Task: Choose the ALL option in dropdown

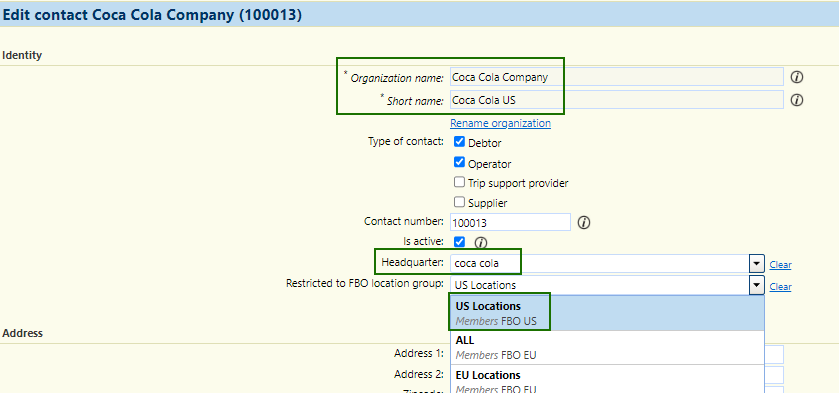Action: tap(607, 347)
